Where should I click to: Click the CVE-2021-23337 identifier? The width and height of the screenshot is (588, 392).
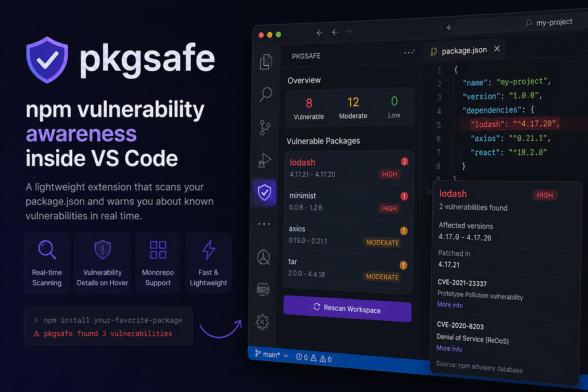pyautogui.click(x=462, y=283)
